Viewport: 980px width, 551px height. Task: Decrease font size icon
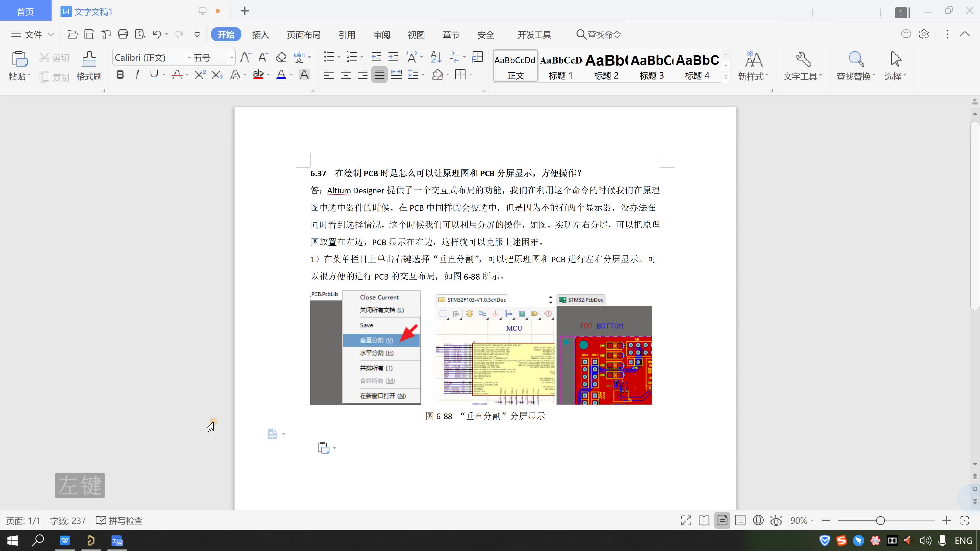pos(263,57)
